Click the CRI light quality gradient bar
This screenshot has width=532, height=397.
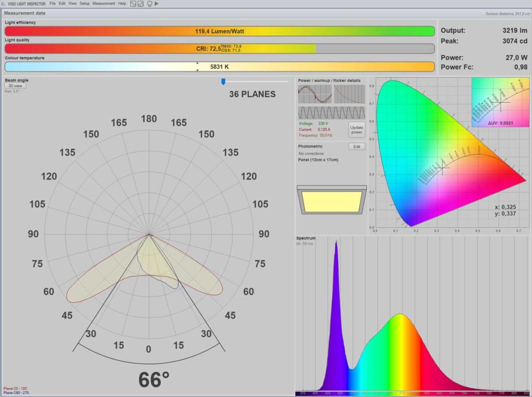pyautogui.click(x=218, y=49)
